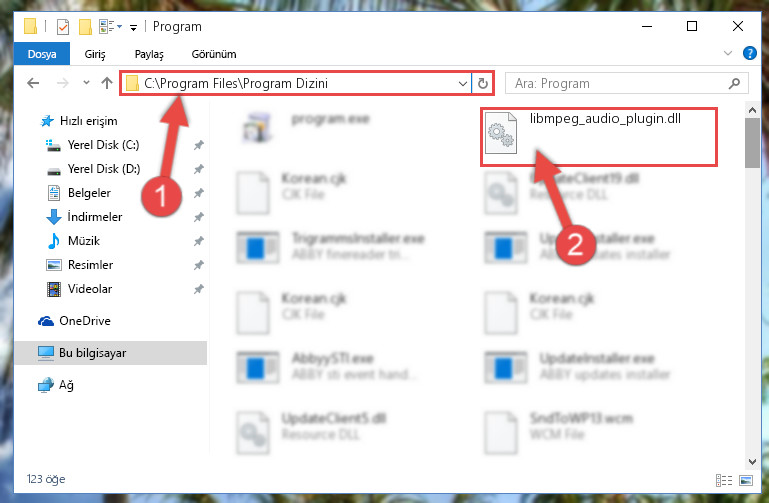Expand the ribbon with chevron
The height and width of the screenshot is (503, 769).
[x=728, y=53]
